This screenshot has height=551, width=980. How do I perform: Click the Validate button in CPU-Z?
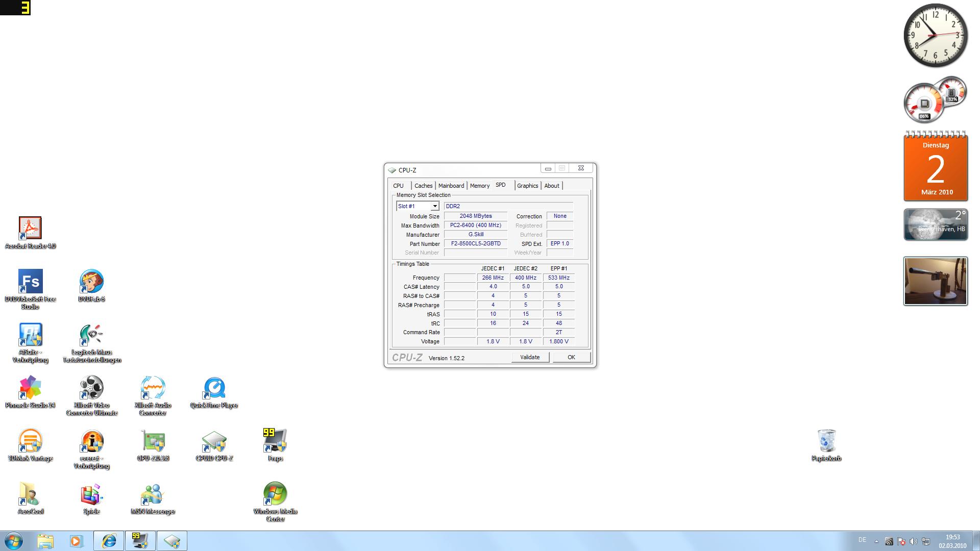530,357
